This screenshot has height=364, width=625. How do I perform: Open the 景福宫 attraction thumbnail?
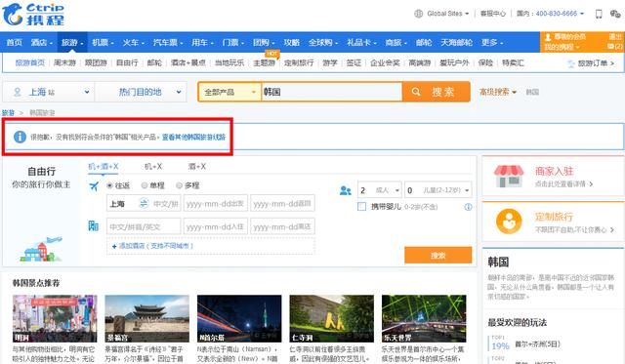pyautogui.click(x=147, y=318)
